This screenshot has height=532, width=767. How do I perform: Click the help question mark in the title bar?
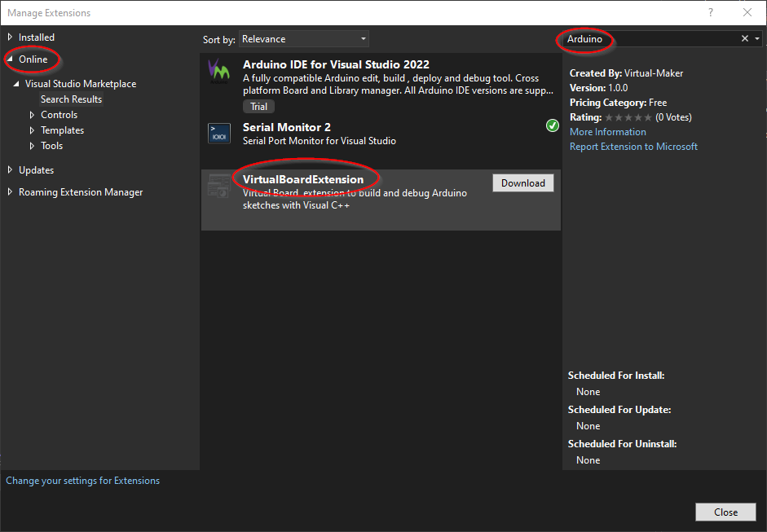tap(711, 13)
